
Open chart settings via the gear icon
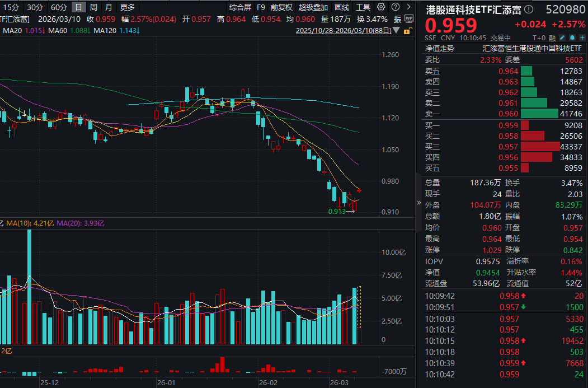click(381, 7)
